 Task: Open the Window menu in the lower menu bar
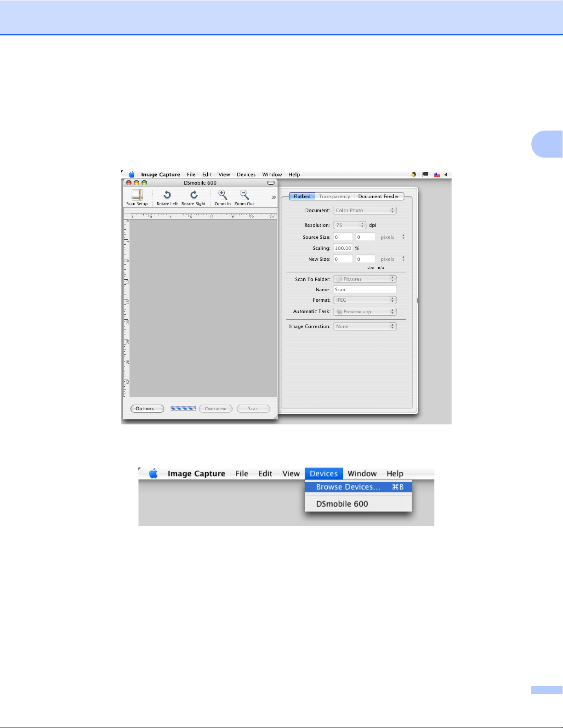[362, 474]
